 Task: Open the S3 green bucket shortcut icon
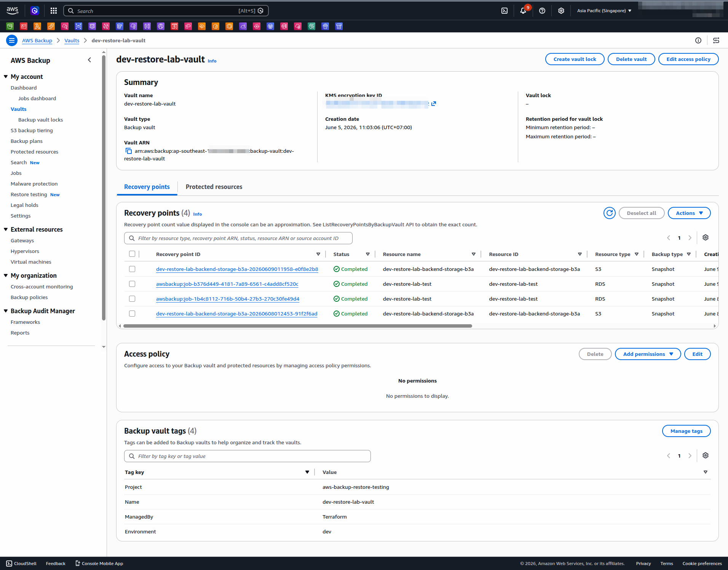(10, 26)
